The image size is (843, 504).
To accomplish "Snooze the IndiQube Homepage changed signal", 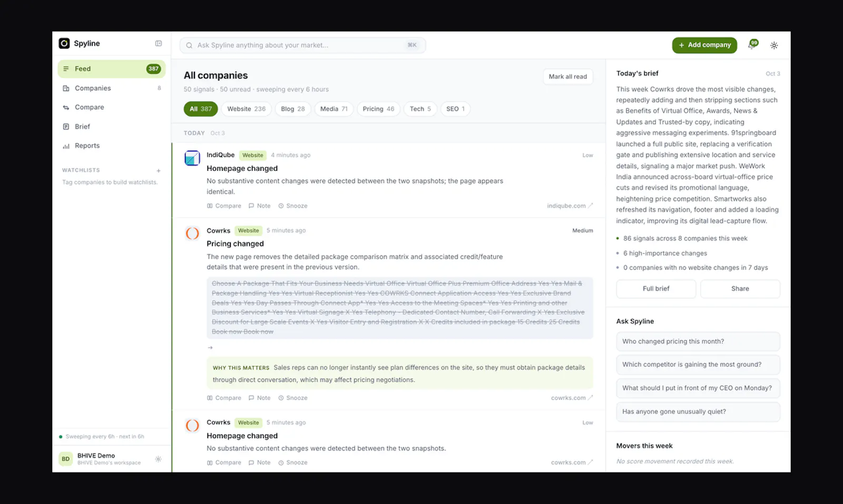I will [x=293, y=206].
